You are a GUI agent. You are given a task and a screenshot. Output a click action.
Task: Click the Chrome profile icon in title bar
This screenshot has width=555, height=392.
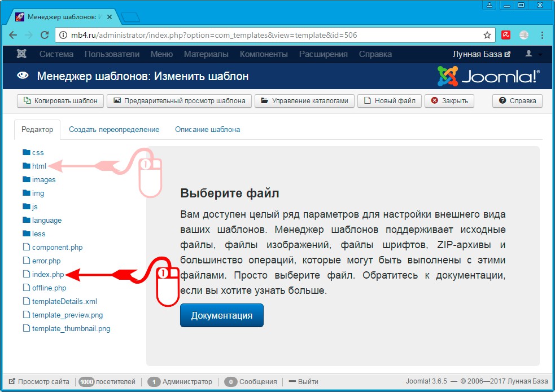point(489,5)
